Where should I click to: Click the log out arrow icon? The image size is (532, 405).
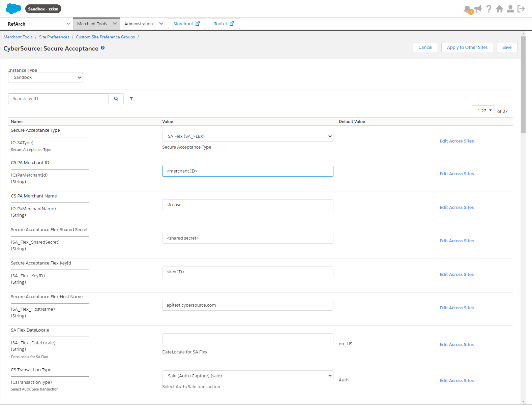tap(521, 9)
